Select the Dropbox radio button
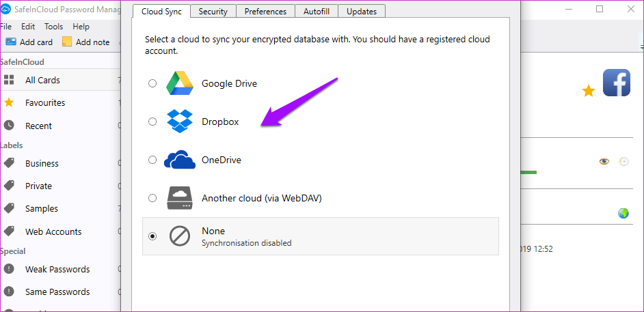This screenshot has width=644, height=312. (152, 122)
